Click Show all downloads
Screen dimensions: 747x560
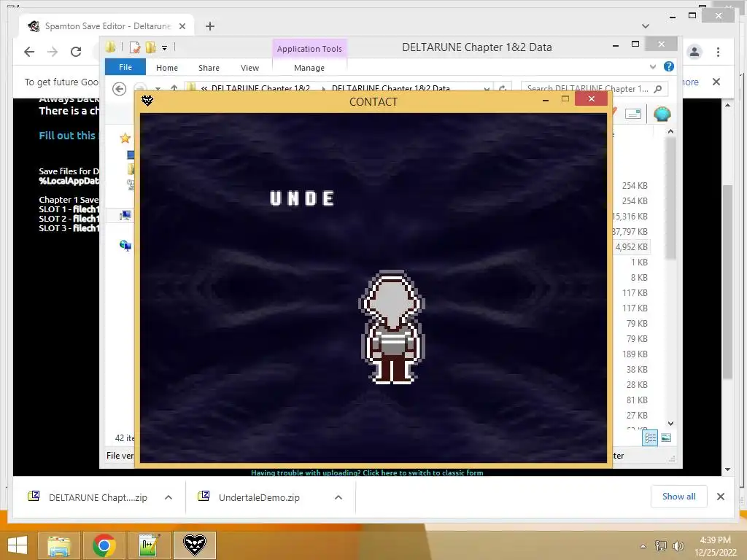[x=678, y=497]
